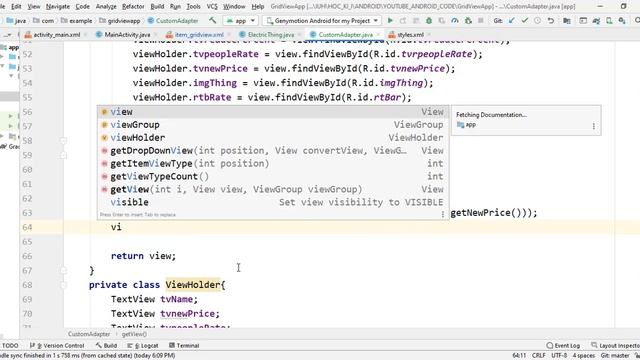Click Apply Changes icon next to Run
Image resolution: width=640 pixels, height=360 pixels.
pos(403,20)
